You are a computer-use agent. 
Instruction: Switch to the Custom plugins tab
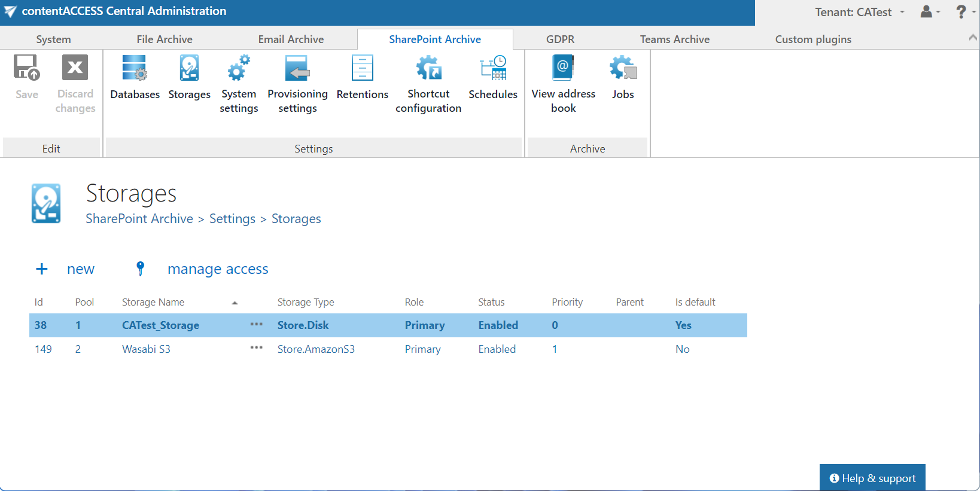[x=813, y=39]
